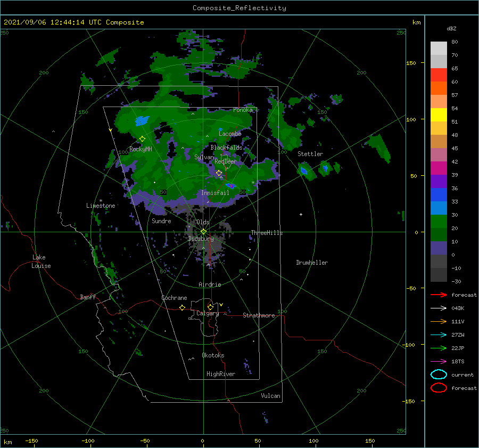Screen dimensions: 479x448
Task: Click the red forecast arrow in the legend
Action: coord(439,295)
